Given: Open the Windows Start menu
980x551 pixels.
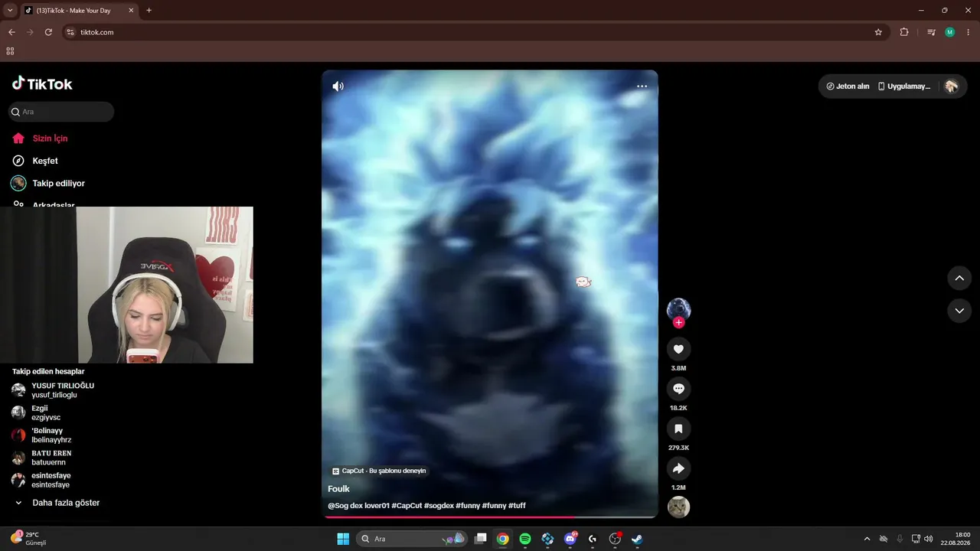Looking at the screenshot, I should (343, 539).
